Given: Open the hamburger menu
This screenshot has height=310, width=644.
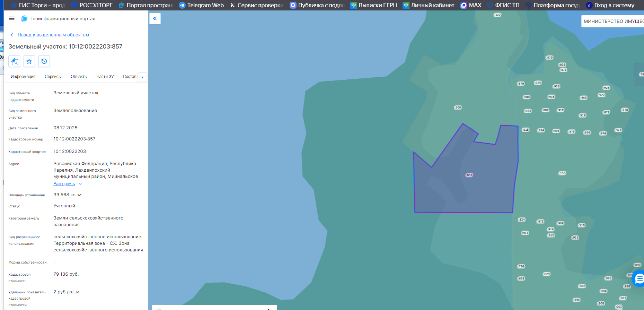Looking at the screenshot, I should pos(12,18).
